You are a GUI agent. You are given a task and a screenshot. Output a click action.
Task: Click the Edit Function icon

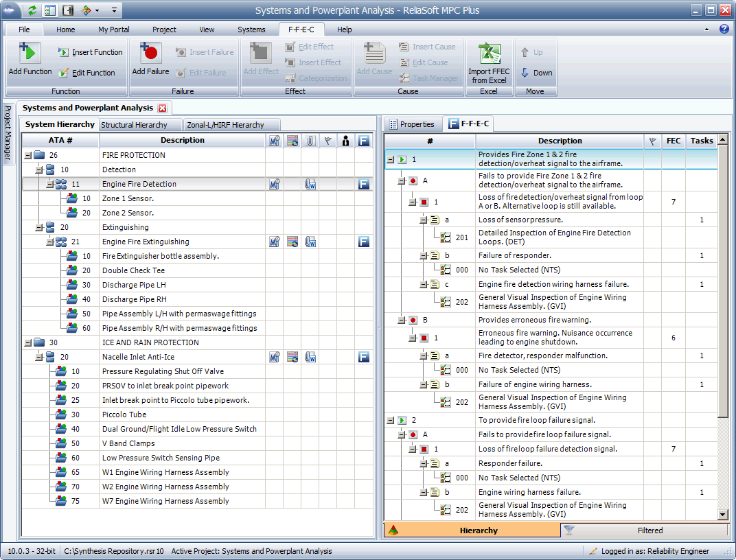pos(64,73)
